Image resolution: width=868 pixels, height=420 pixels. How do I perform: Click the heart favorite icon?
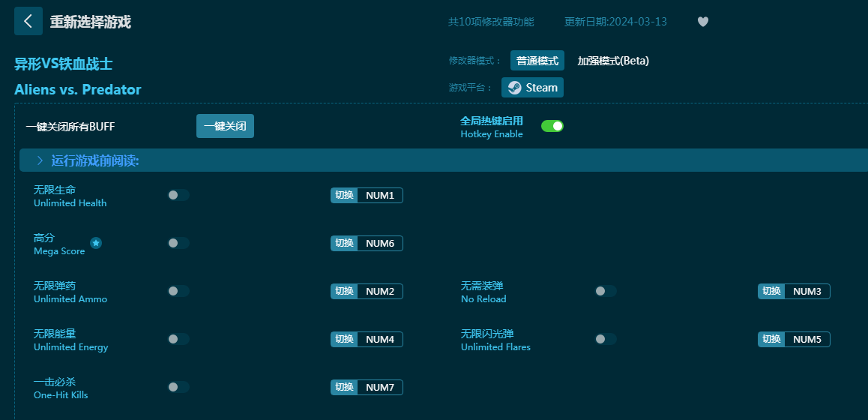pyautogui.click(x=703, y=22)
